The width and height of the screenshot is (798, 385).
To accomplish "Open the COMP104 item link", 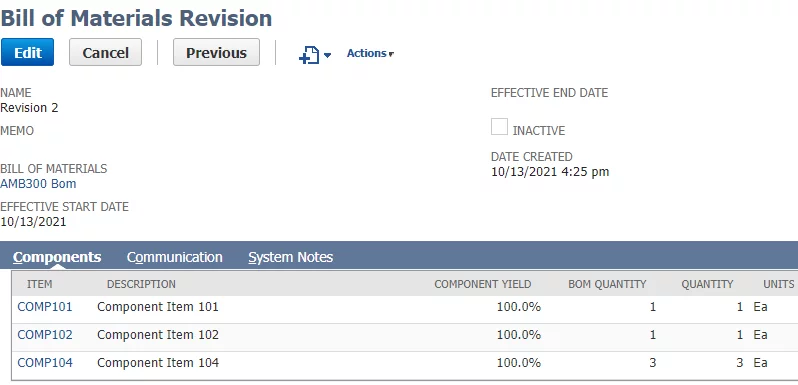I will (45, 363).
